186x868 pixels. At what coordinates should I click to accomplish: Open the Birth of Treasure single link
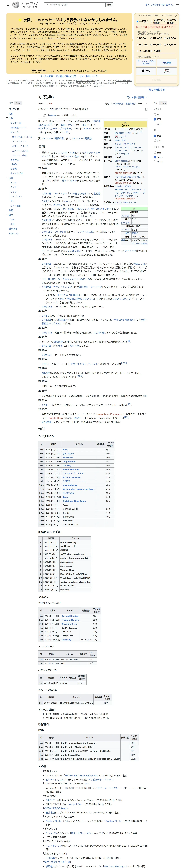pyautogui.click(x=72, y=477)
